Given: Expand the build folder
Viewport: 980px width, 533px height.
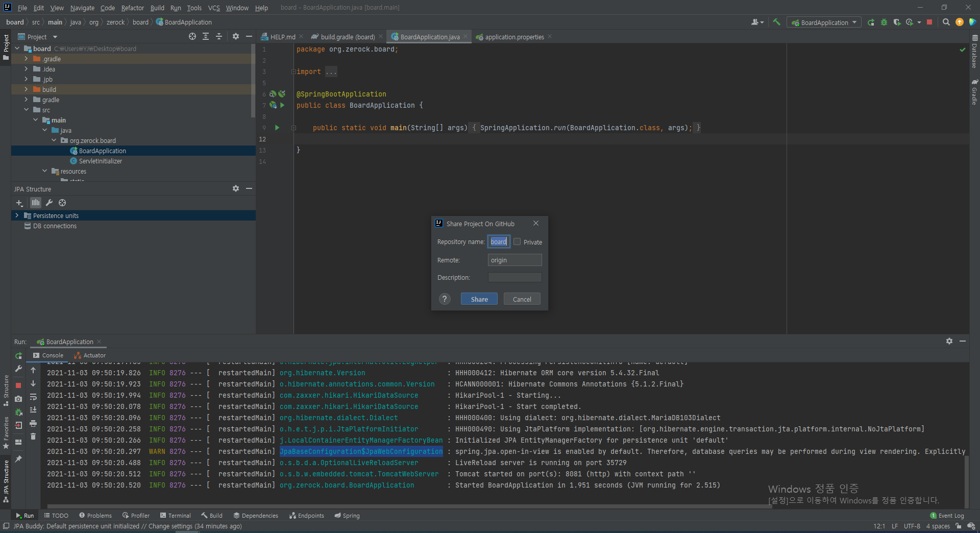Looking at the screenshot, I should (x=26, y=89).
